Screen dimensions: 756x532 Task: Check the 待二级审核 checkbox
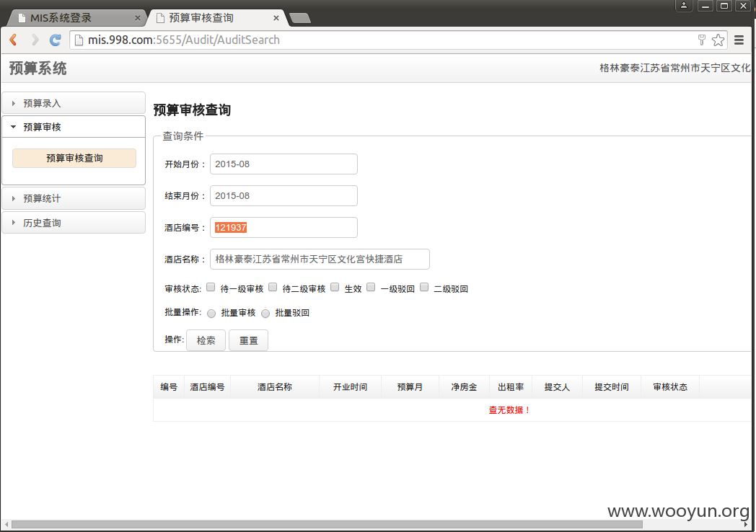(x=273, y=287)
